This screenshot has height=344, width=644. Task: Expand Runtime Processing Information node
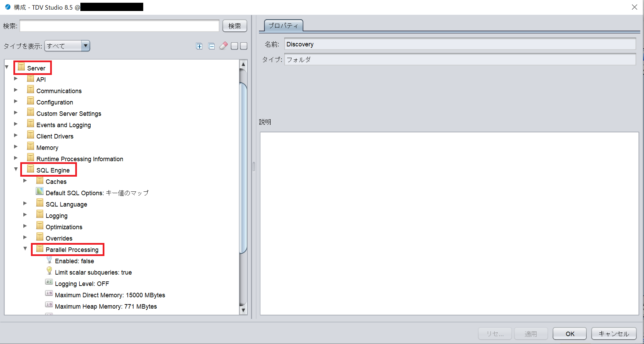coord(16,158)
